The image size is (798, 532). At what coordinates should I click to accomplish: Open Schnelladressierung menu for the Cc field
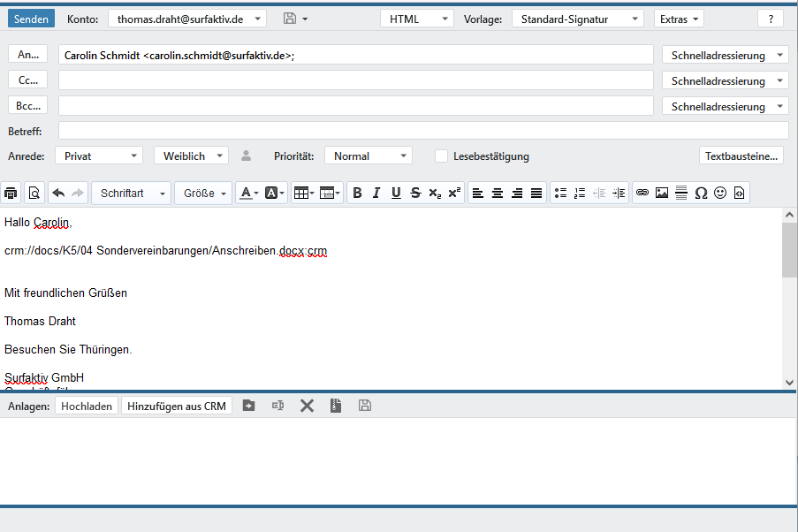pyautogui.click(x=725, y=80)
